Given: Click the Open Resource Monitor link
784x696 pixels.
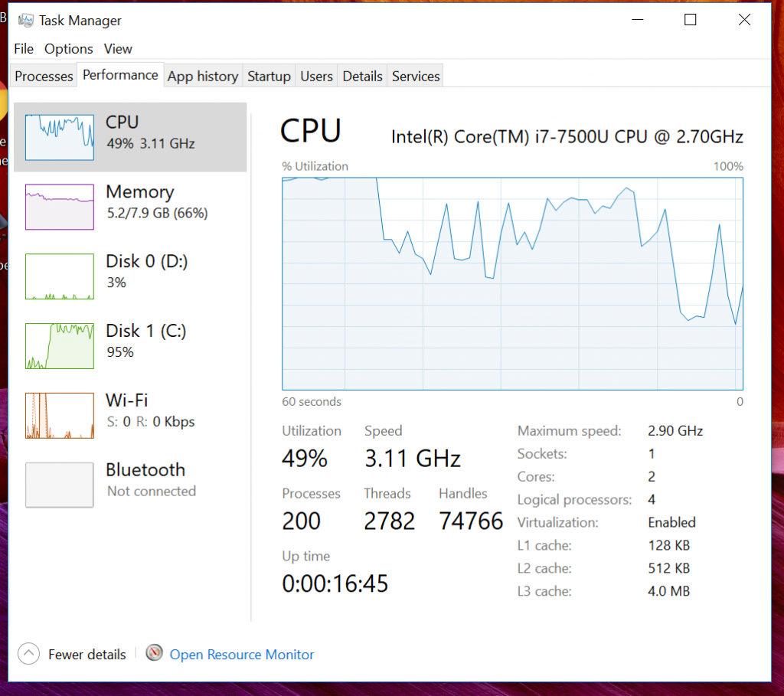Looking at the screenshot, I should 242,655.
